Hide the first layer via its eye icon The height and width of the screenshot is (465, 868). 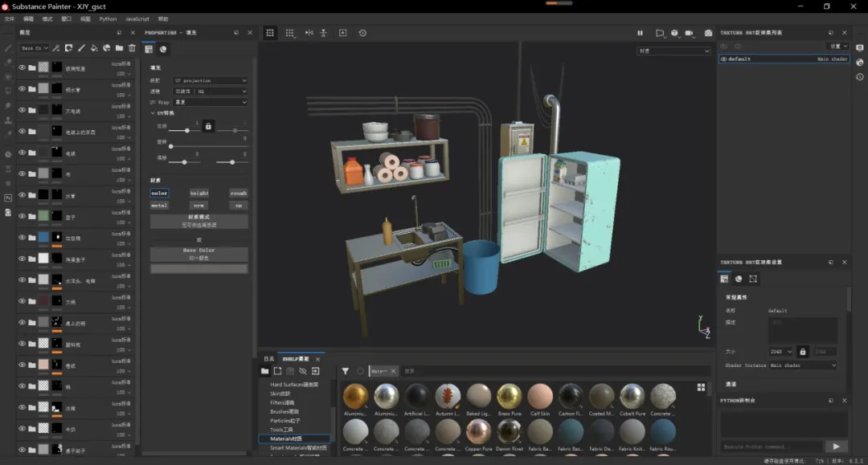[23, 68]
